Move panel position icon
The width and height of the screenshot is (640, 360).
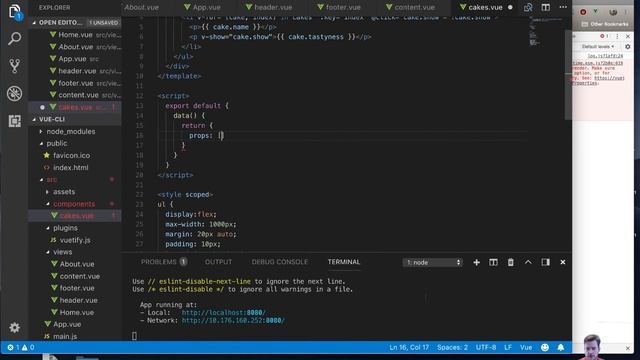[x=545, y=262]
